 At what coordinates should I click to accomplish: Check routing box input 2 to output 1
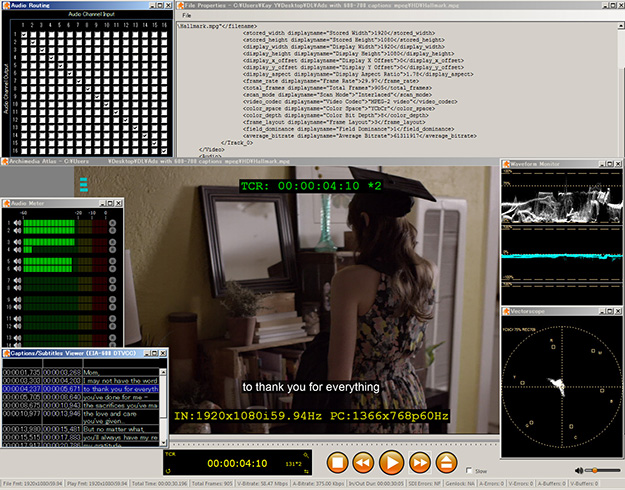click(x=34, y=35)
